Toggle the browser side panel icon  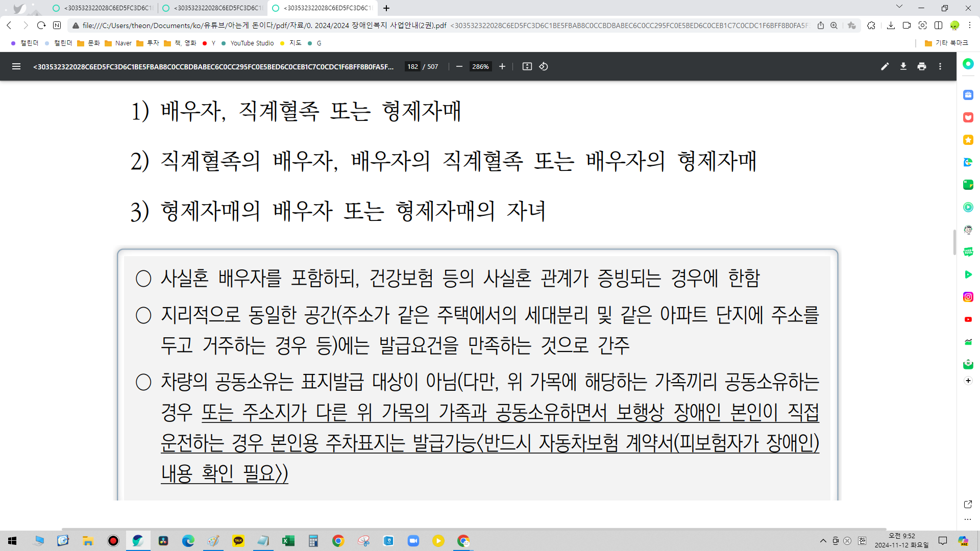[x=938, y=26]
